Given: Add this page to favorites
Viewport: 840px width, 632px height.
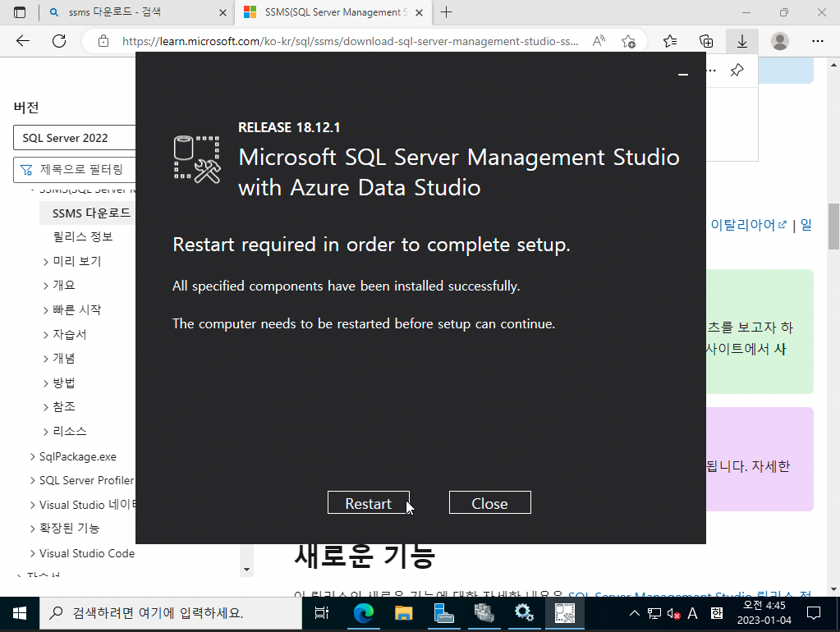Looking at the screenshot, I should (x=628, y=41).
